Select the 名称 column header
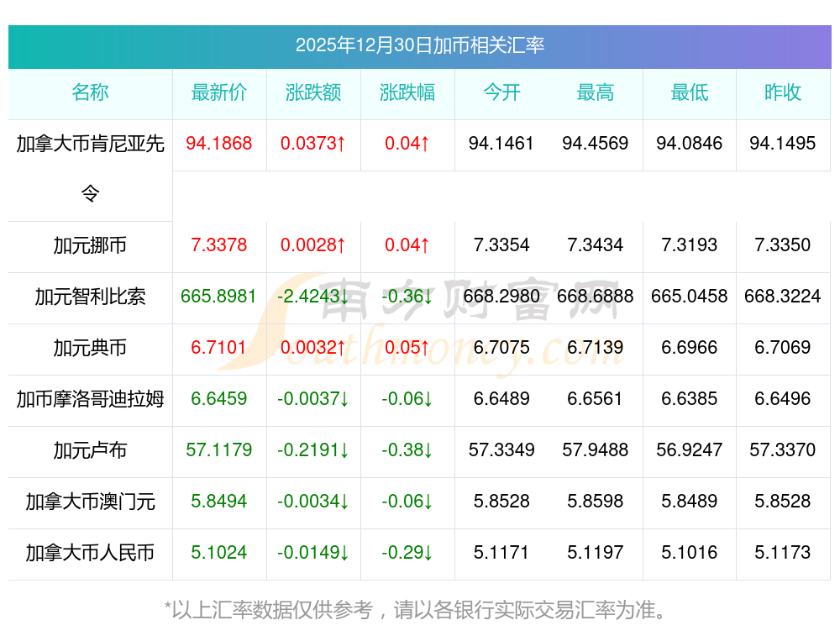The height and width of the screenshot is (636, 840). [x=90, y=92]
